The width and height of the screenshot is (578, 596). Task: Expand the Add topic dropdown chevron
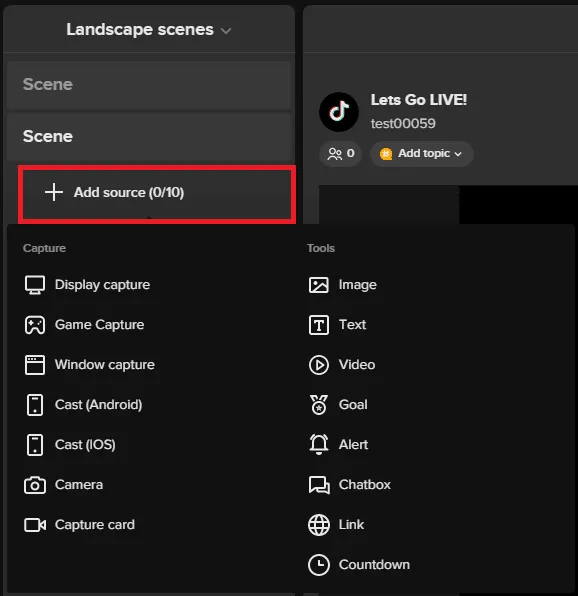click(x=458, y=154)
